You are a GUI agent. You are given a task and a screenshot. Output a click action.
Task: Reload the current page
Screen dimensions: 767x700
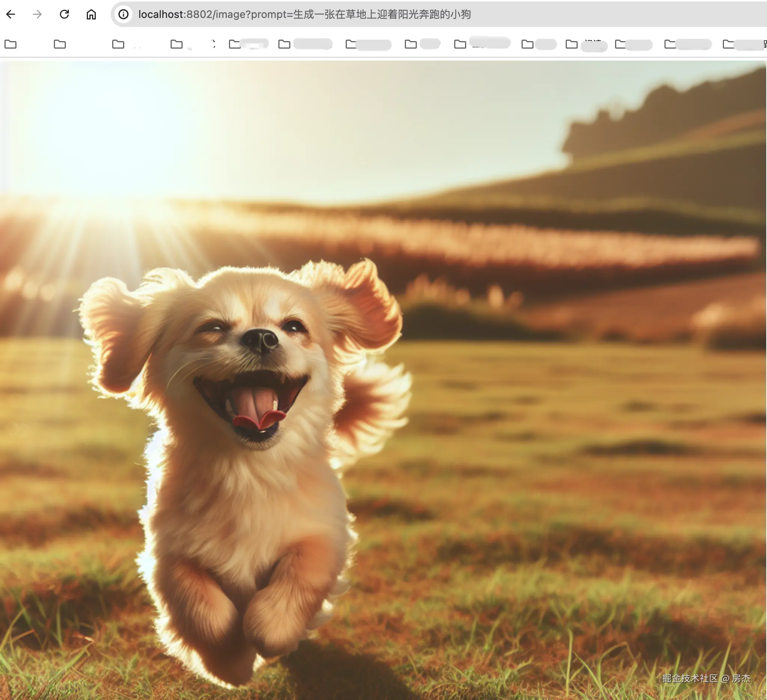click(64, 15)
